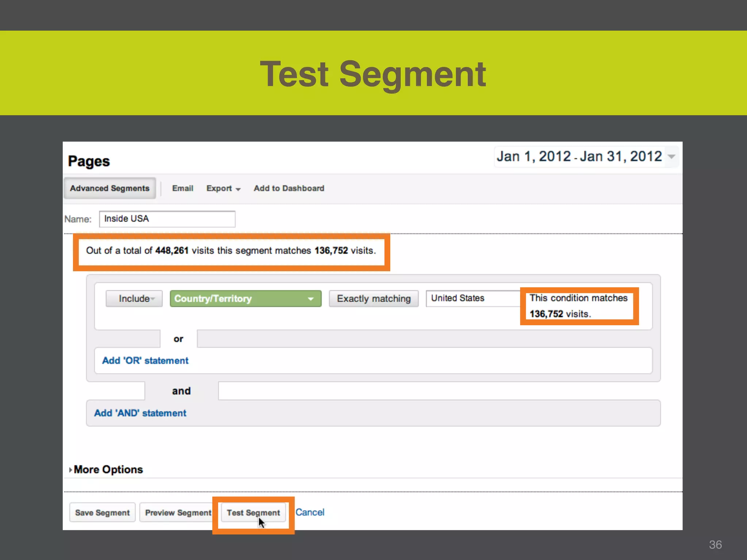Cancel the segment editing
The height and width of the screenshot is (560, 747).
310,512
